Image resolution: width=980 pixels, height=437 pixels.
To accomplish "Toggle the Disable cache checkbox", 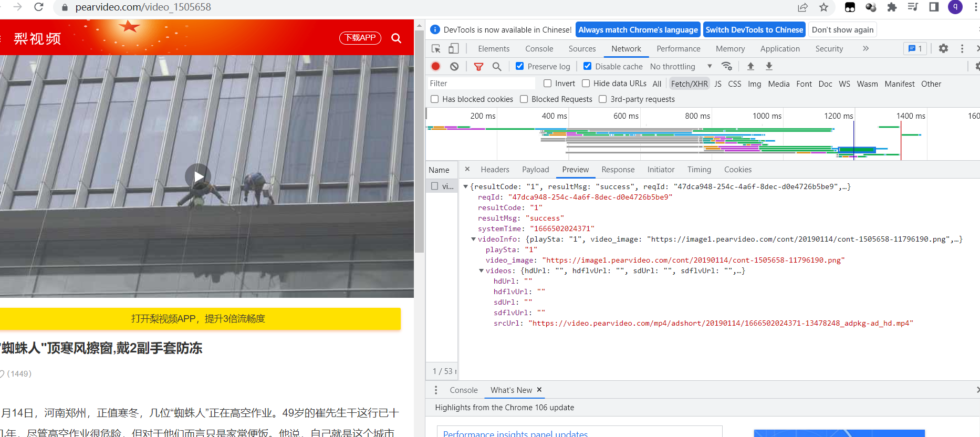I will click(x=588, y=66).
